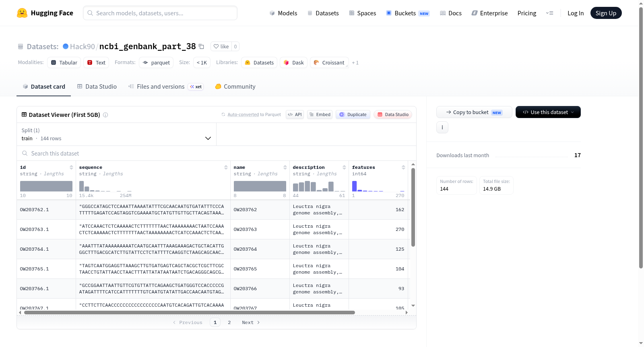Open the info icon beside Dataset Viewer
The image size is (644, 347).
click(x=105, y=115)
